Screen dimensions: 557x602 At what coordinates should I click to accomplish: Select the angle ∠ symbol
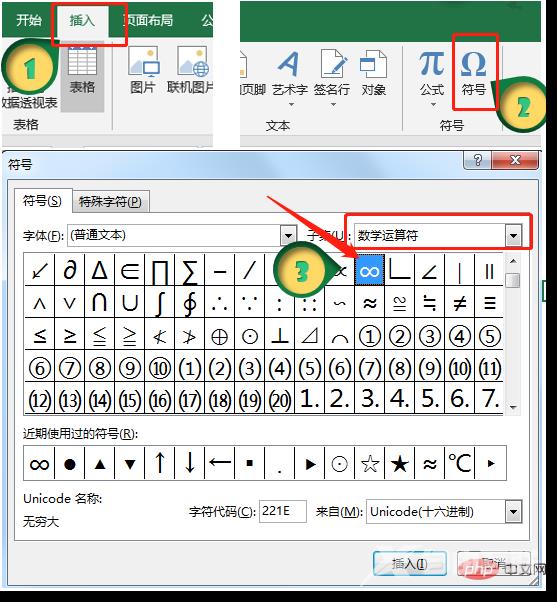pyautogui.click(x=430, y=271)
